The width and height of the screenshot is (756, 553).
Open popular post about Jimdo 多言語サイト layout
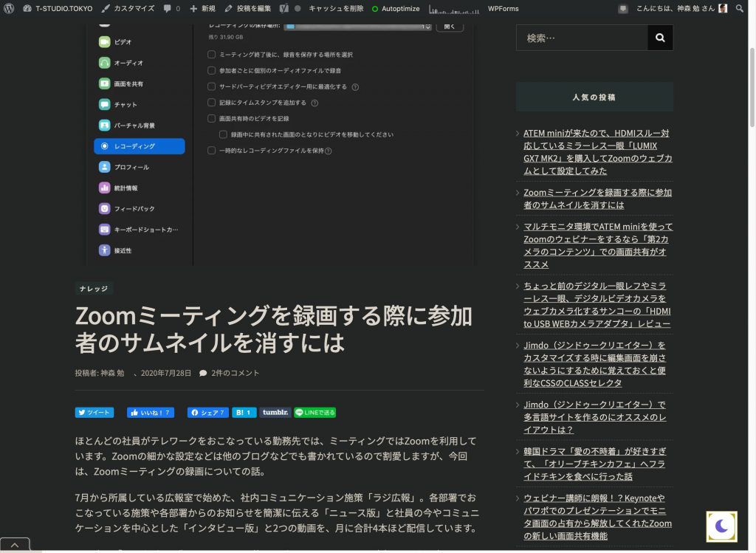click(595, 417)
